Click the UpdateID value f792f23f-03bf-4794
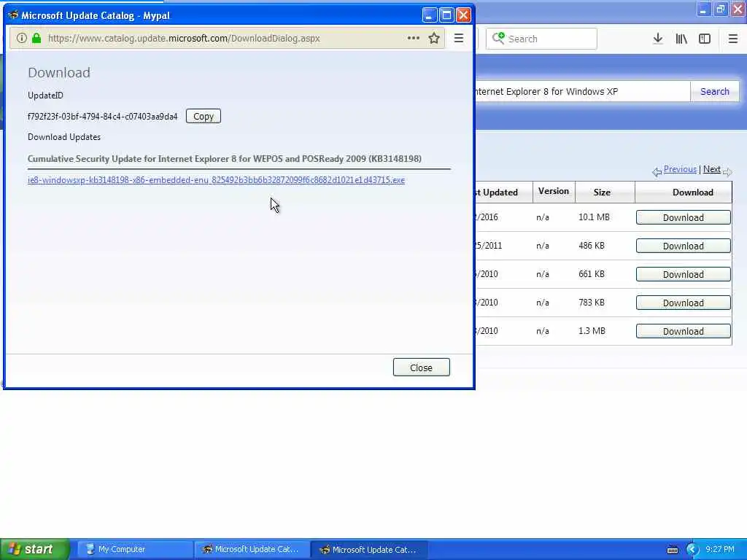The height and width of the screenshot is (560, 747). [x=102, y=117]
